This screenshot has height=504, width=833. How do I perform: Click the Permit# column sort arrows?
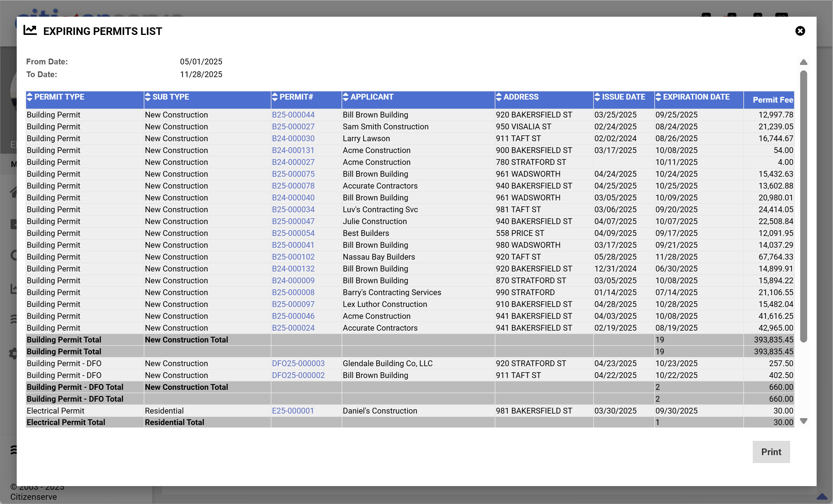pyautogui.click(x=275, y=97)
